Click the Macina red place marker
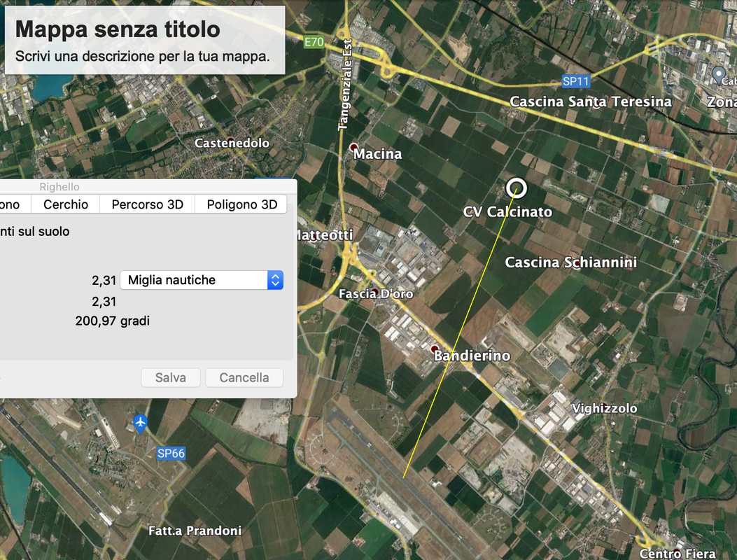 pos(354,148)
